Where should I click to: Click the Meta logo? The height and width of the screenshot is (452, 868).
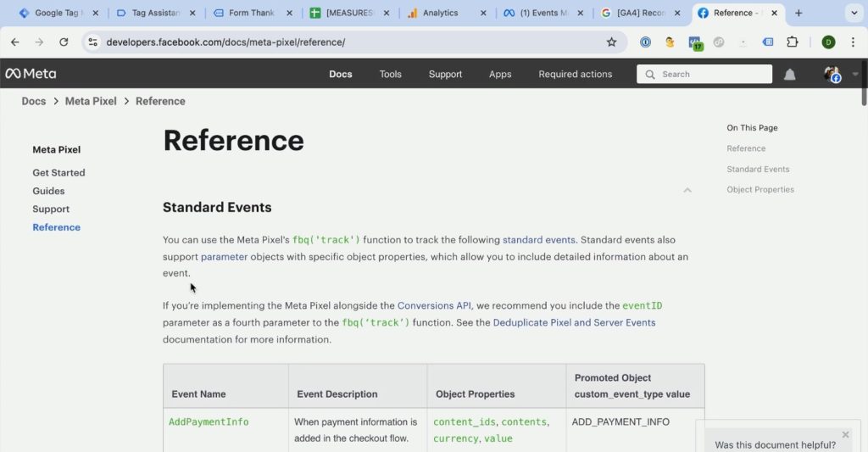click(31, 74)
